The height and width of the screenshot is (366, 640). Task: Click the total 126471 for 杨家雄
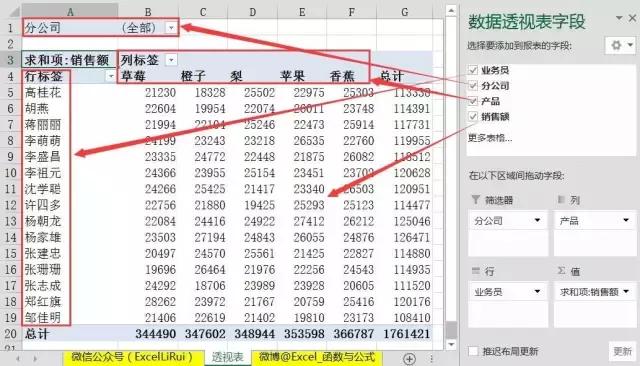(x=412, y=237)
